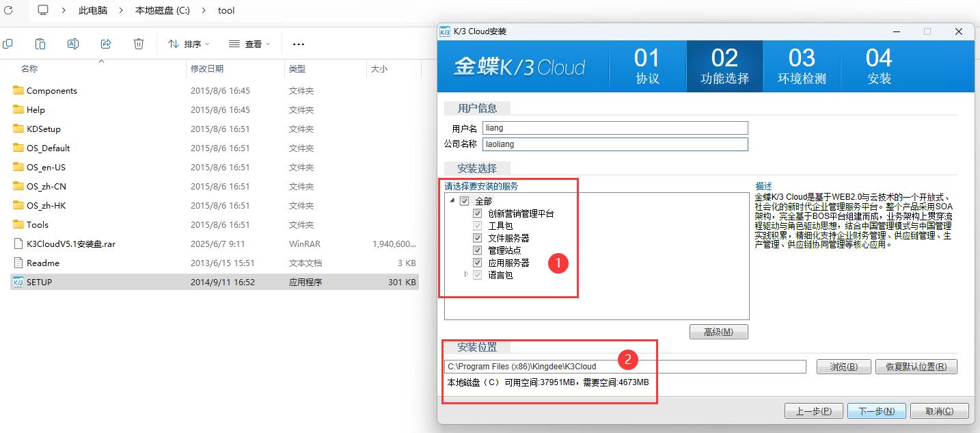Click the refresh icon in Explorer address bar
Viewport: 980px width, 433px height.
pos(8,10)
